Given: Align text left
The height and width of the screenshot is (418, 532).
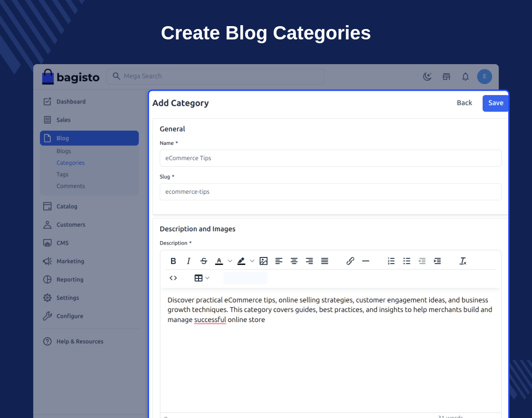Looking at the screenshot, I should 278,261.
